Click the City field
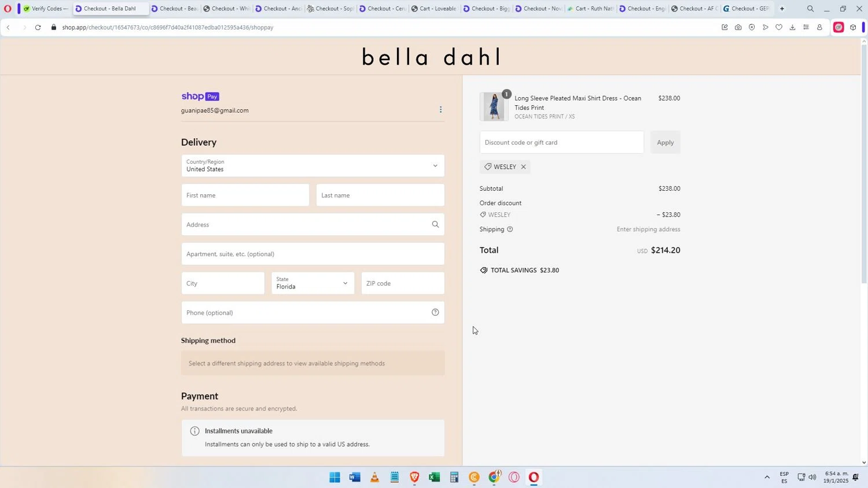Screen dimensions: 868x488 (x=223, y=283)
